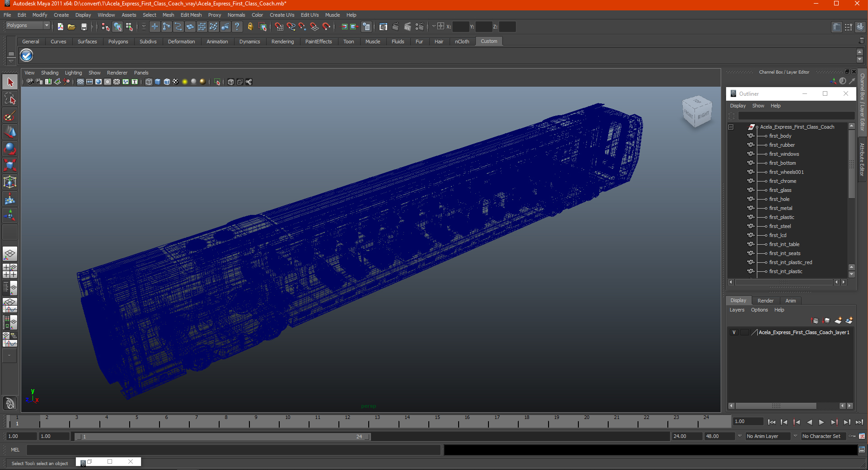Click the viewport camera attributes icon

pos(39,82)
